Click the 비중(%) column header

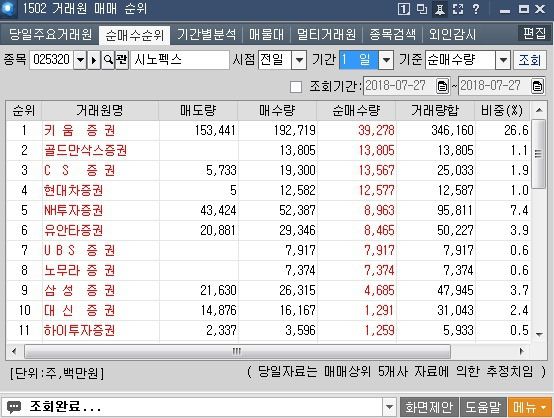(x=502, y=111)
